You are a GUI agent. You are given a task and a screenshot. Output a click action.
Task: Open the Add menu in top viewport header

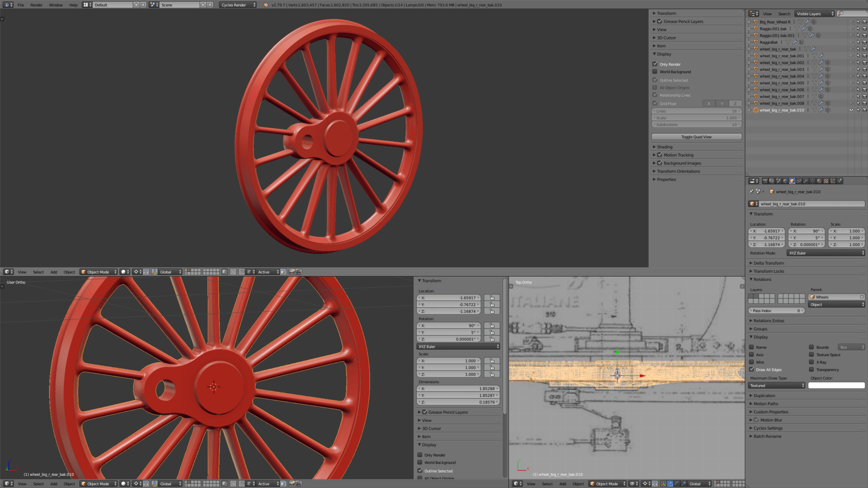coord(54,272)
